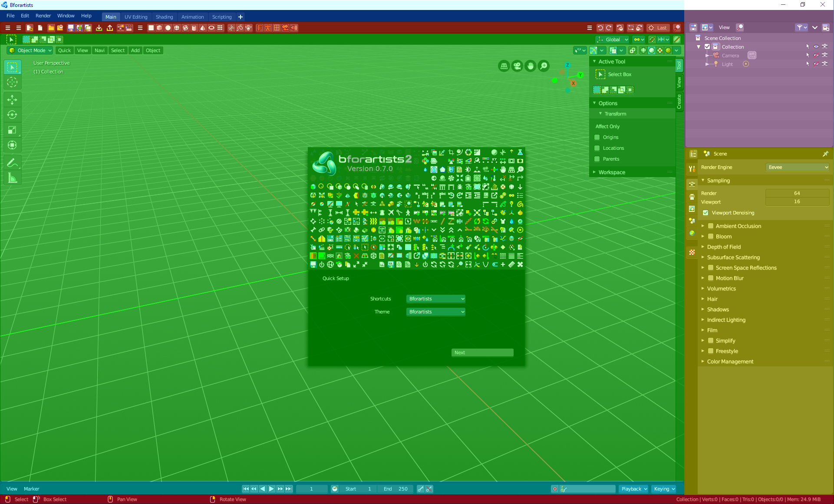This screenshot has width=834, height=504.
Task: Add a cone mesh from toolbar
Action: [x=203, y=28]
